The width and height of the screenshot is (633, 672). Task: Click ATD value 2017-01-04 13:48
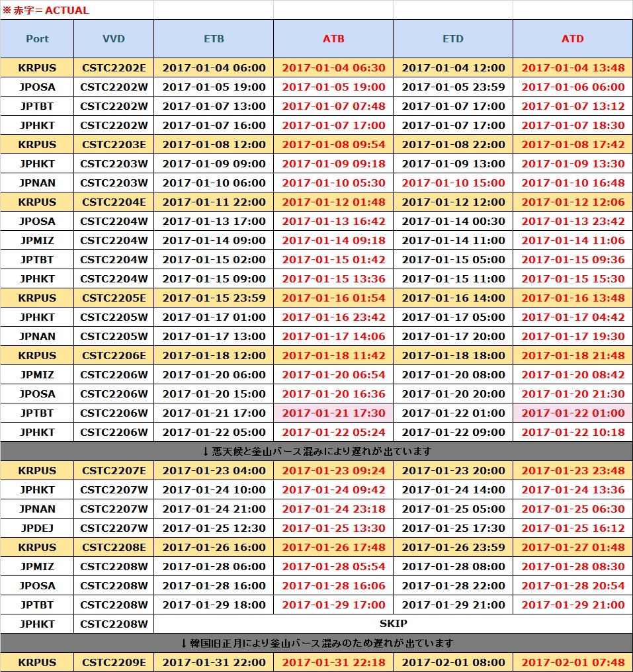(x=573, y=67)
